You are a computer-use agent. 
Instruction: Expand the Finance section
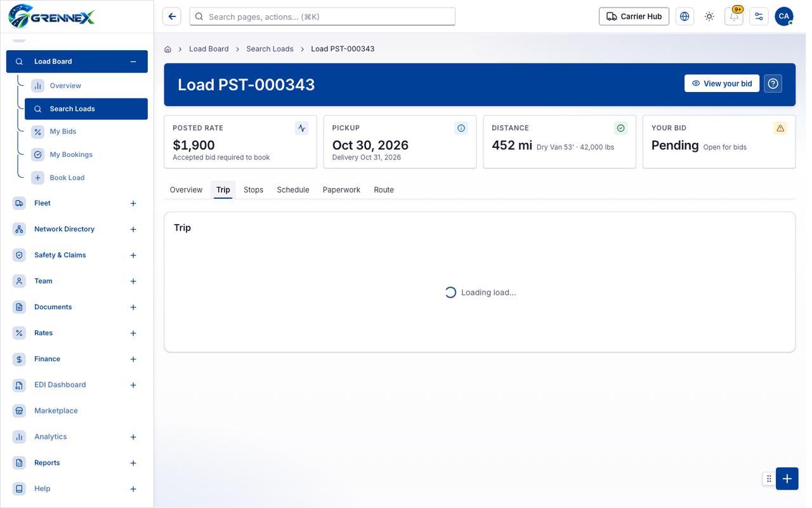click(133, 359)
